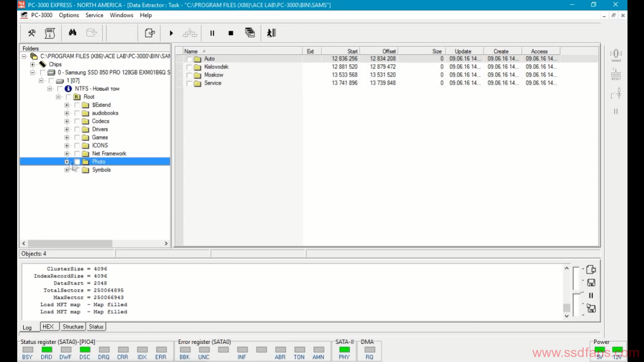
Task: Select the Kislovodsk folder row
Action: tap(216, 67)
